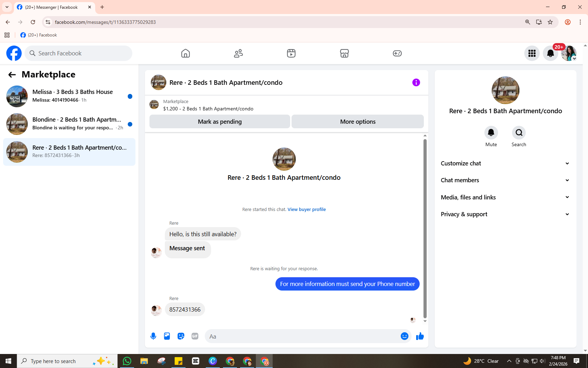Open Blondine 2 Beds 1 Bath chat
Image resolution: width=588 pixels, height=368 pixels.
click(69, 124)
